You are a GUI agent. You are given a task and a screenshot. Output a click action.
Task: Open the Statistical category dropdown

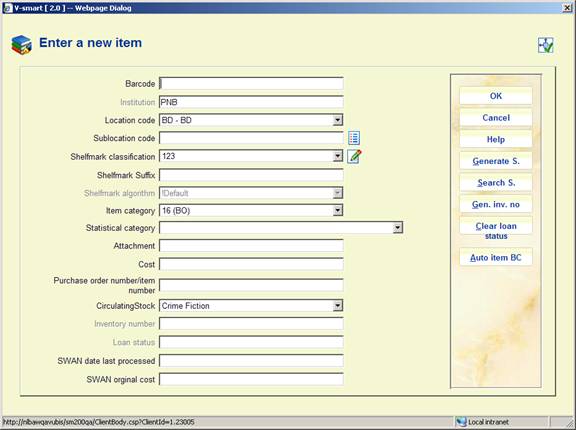[397, 228]
